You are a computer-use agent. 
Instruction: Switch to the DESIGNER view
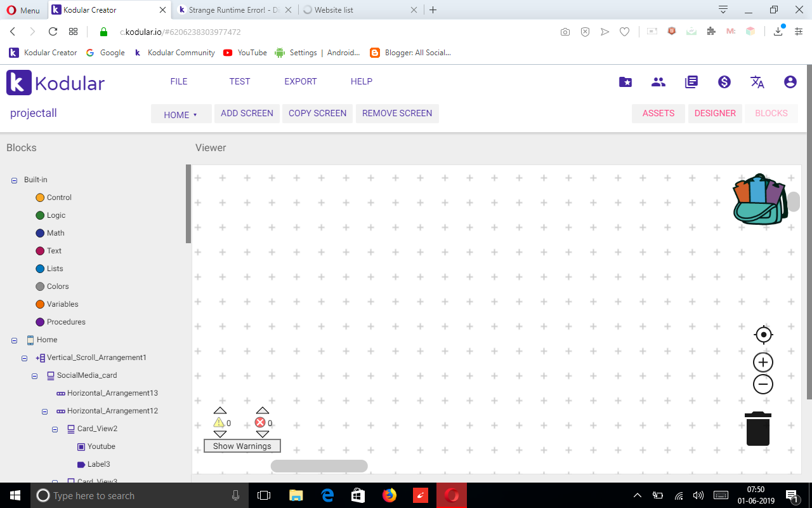click(714, 113)
